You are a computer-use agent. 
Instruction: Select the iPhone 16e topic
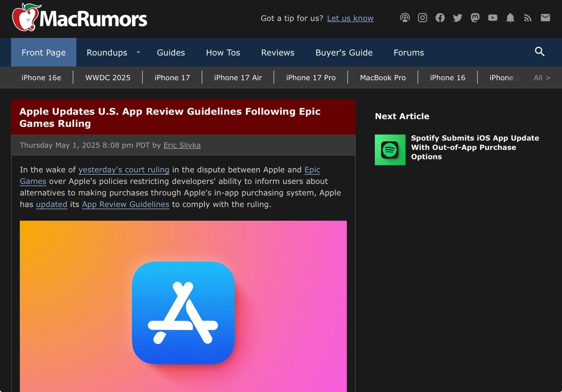click(41, 78)
